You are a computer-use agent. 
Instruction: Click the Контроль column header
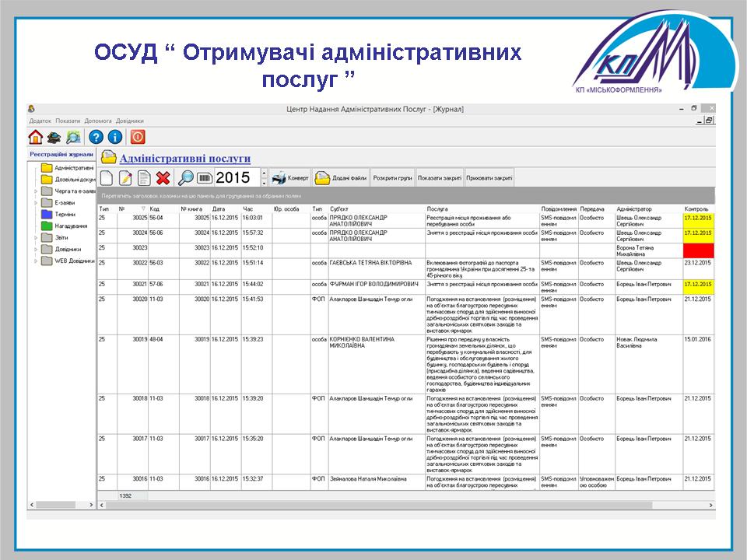coord(696,208)
